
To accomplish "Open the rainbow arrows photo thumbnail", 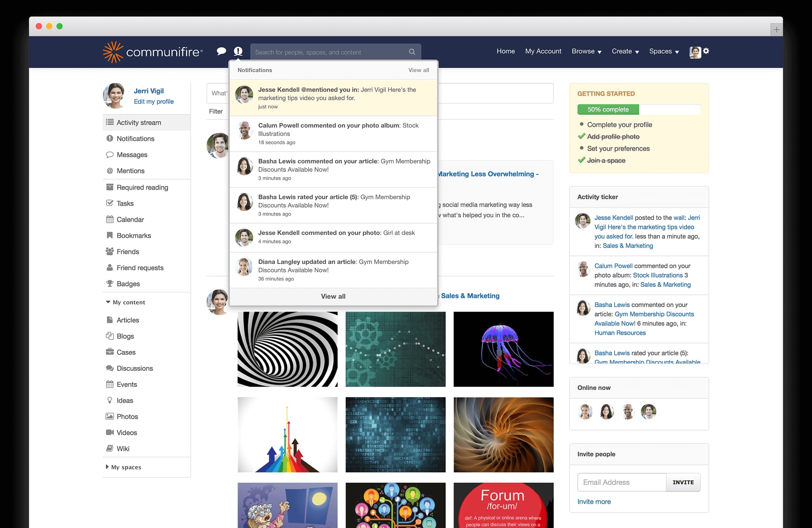I will click(x=287, y=435).
